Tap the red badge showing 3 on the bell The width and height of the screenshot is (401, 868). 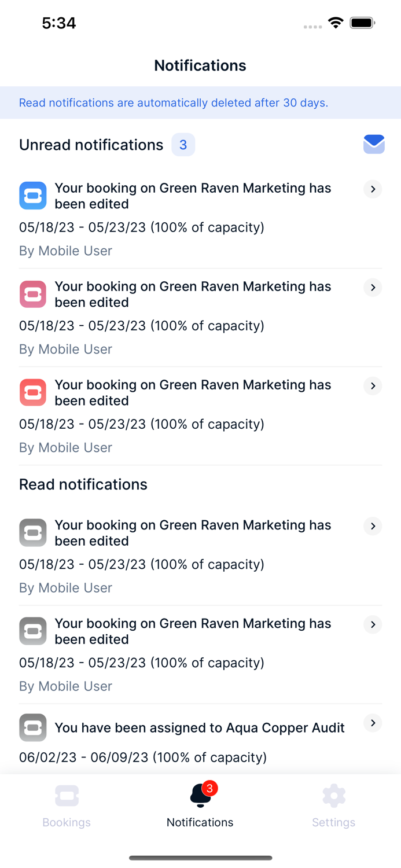209,787
